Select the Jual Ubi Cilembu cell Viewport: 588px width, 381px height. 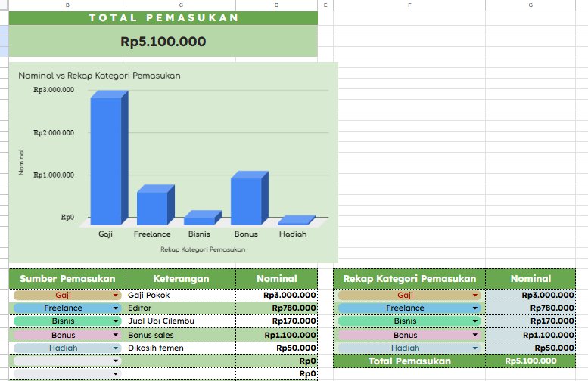(x=181, y=321)
